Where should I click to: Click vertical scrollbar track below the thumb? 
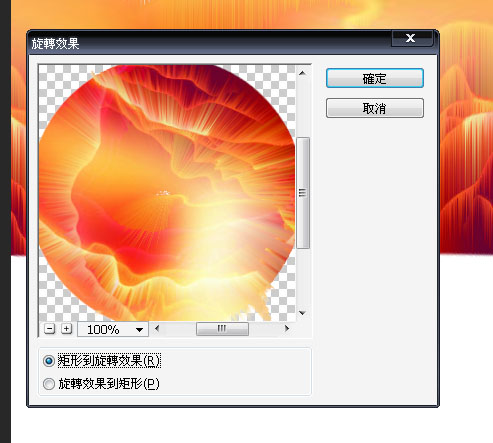(x=303, y=278)
